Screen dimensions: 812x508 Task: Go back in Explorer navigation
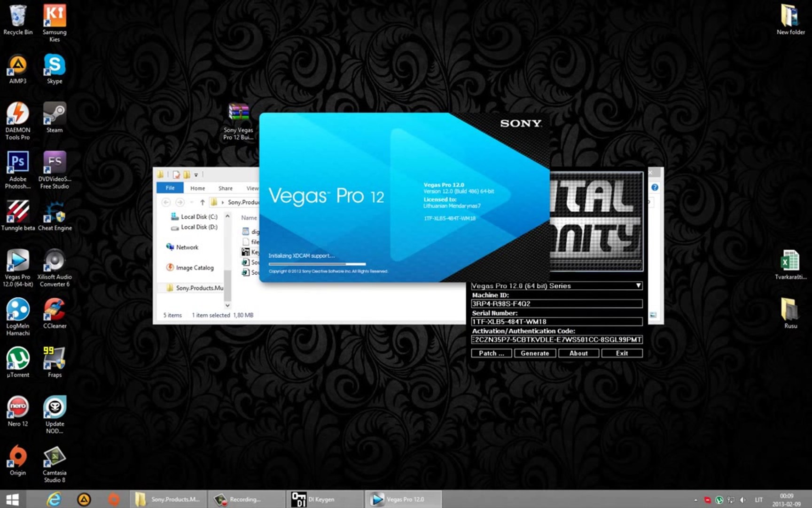click(166, 202)
